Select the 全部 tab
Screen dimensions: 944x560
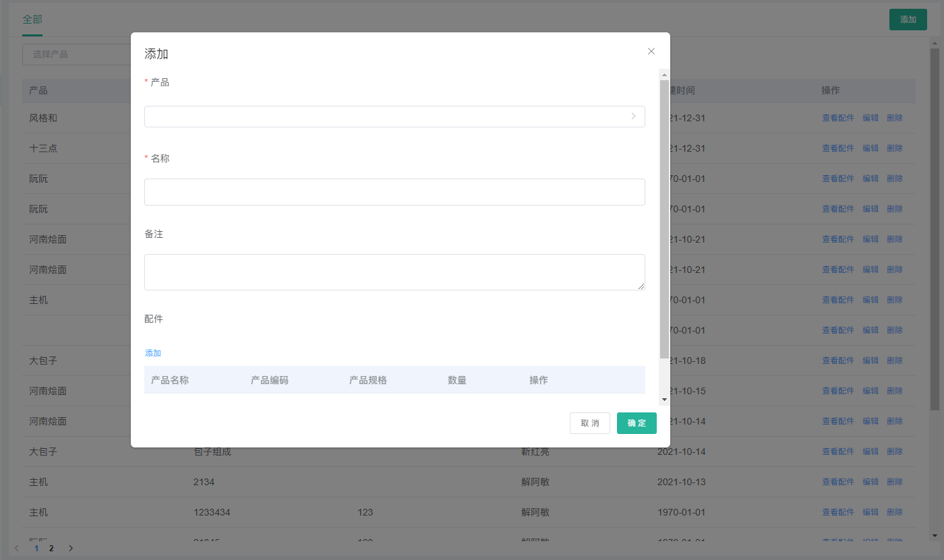pos(32,20)
